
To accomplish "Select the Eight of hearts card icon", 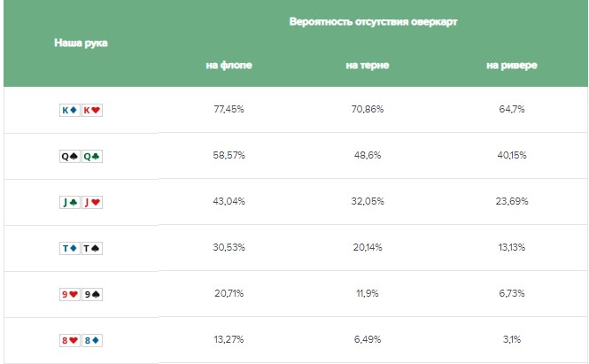I will pos(70,340).
